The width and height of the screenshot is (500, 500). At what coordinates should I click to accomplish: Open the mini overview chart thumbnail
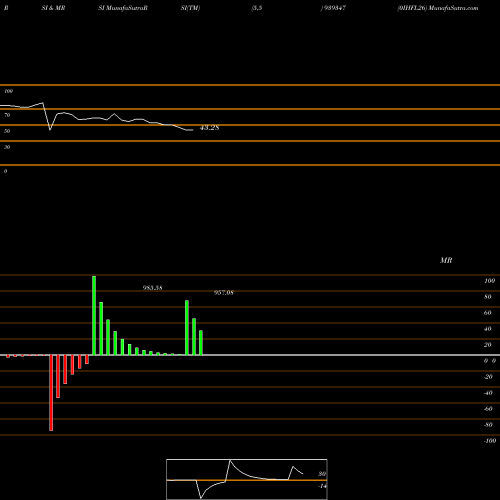point(247,479)
